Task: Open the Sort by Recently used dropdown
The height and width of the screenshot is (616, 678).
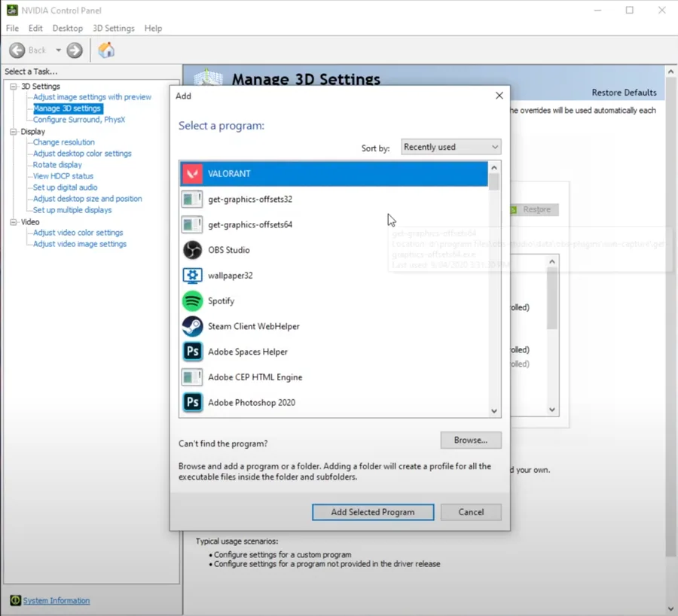Action: (451, 147)
